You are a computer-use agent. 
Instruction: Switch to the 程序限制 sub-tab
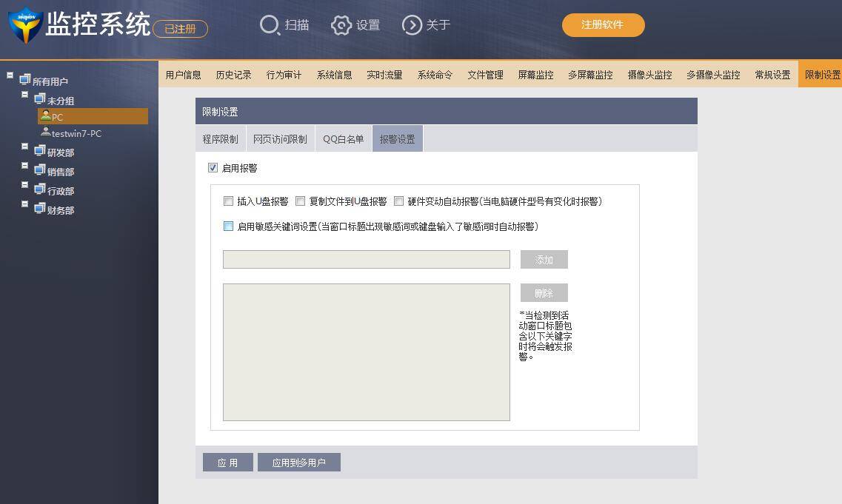tap(220, 139)
